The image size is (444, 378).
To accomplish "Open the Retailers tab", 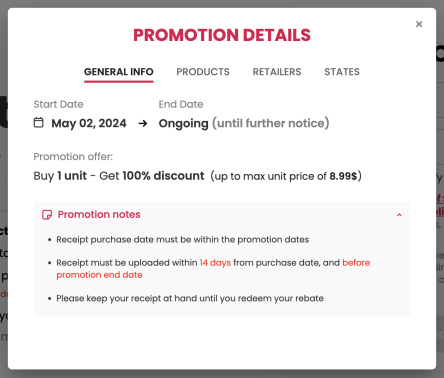I will [277, 72].
